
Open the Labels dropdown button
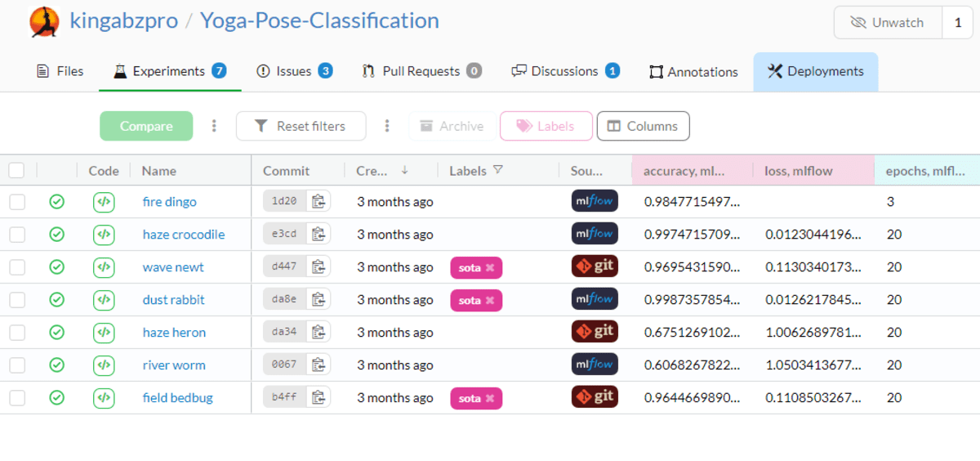pos(546,126)
